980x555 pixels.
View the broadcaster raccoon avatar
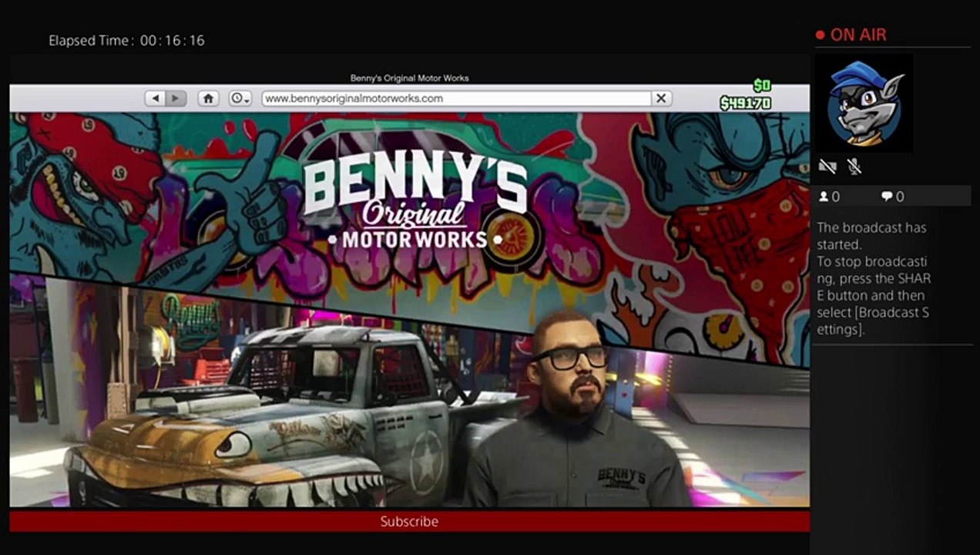[x=864, y=103]
